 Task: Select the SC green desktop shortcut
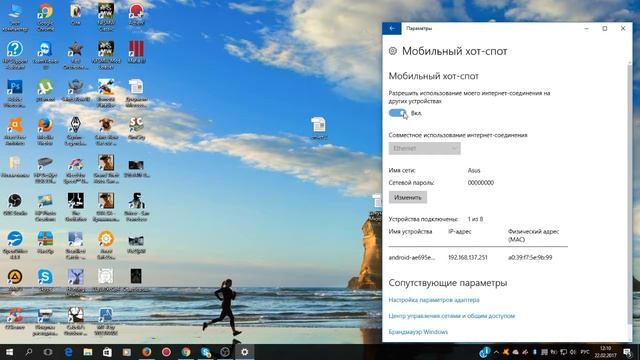(x=136, y=128)
